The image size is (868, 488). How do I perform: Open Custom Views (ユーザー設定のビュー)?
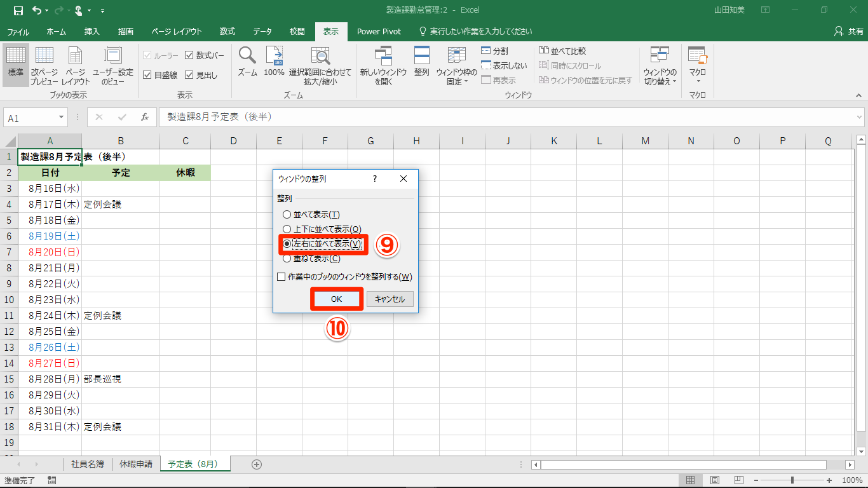pyautogui.click(x=113, y=65)
